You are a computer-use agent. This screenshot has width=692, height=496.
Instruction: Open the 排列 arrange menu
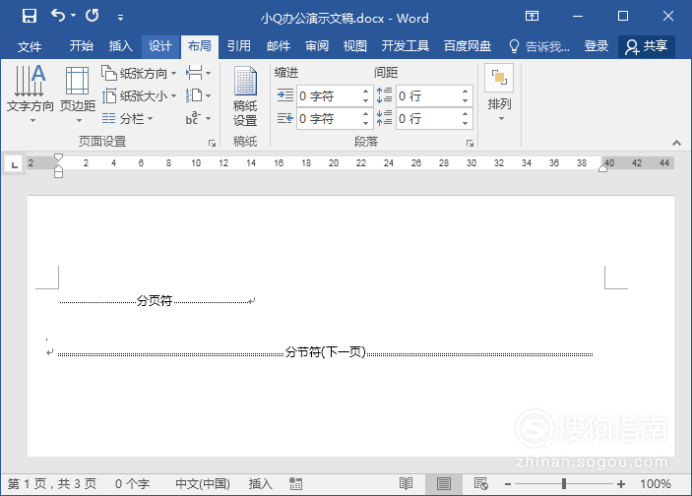point(499,94)
